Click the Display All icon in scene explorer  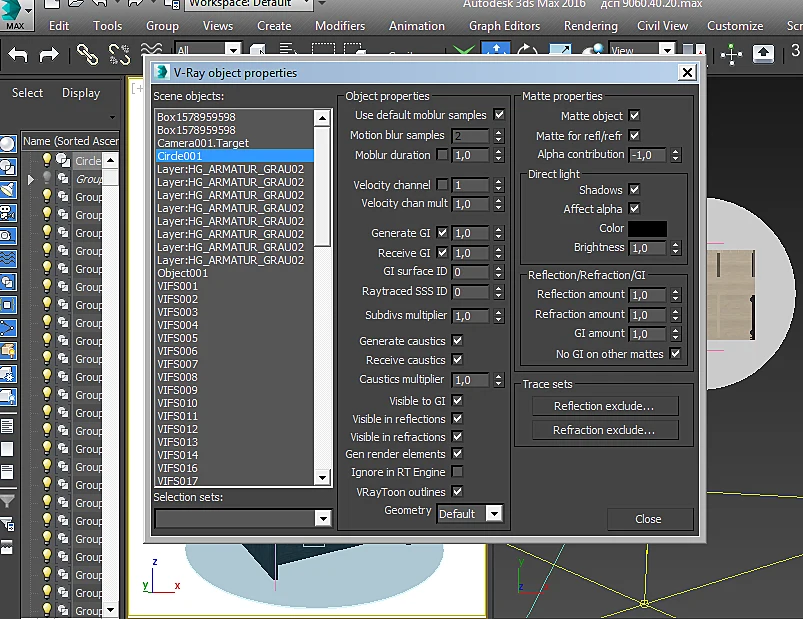pos(7,425)
